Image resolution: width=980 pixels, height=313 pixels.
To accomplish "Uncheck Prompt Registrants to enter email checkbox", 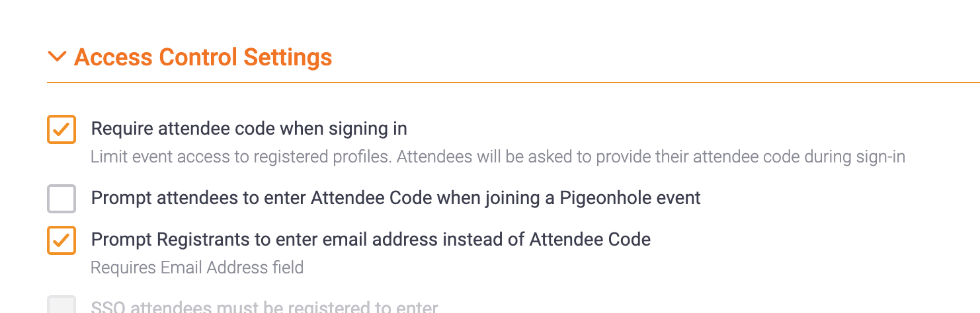I will (x=61, y=240).
